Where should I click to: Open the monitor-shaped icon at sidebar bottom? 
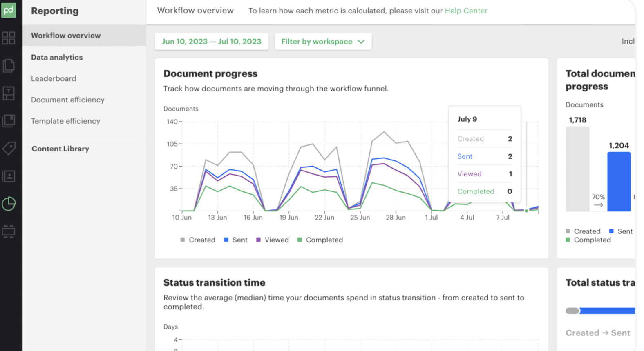click(x=9, y=231)
